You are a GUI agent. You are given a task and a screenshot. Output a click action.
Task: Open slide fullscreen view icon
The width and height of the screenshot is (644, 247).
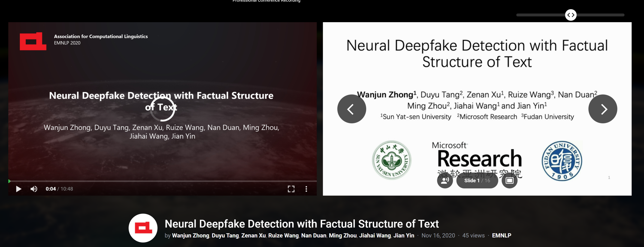click(x=509, y=180)
